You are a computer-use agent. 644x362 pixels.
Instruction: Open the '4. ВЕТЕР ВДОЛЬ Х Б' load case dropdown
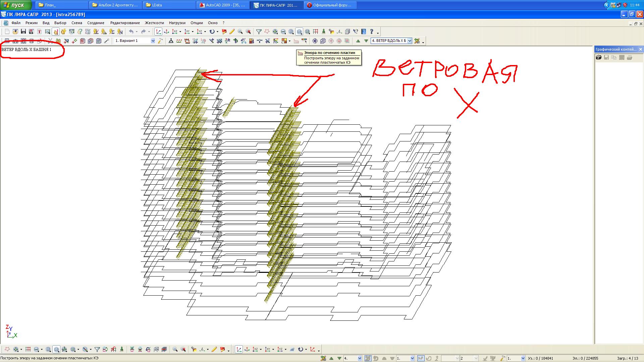(x=410, y=41)
